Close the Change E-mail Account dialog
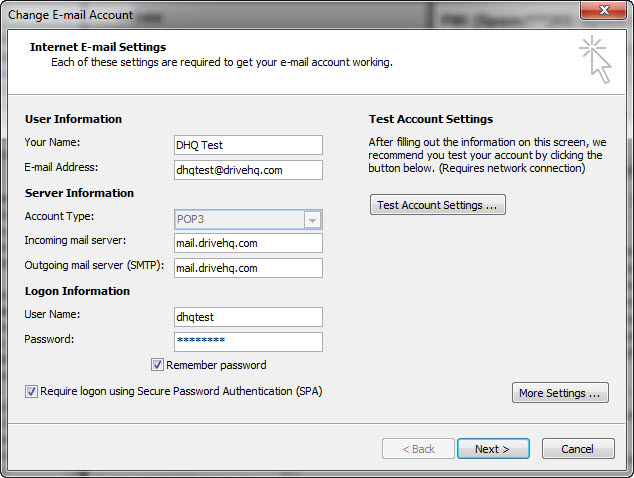The height and width of the screenshot is (478, 634). (601, 11)
